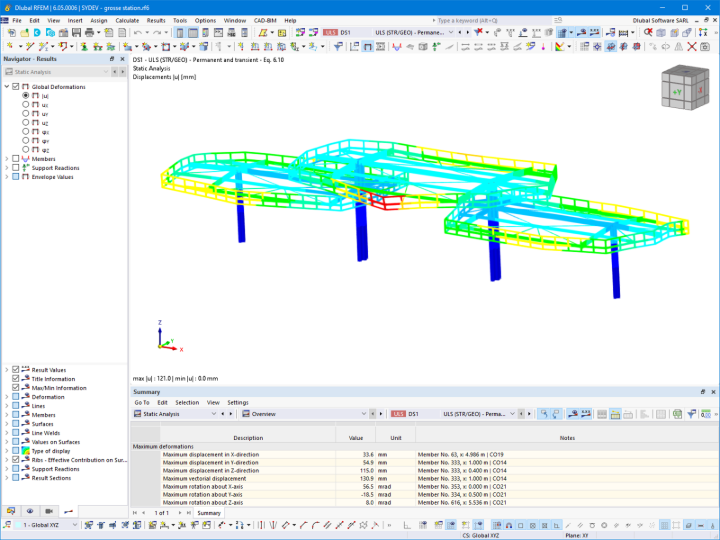Expand the Type of display node
720x540 pixels.
pos(7,451)
